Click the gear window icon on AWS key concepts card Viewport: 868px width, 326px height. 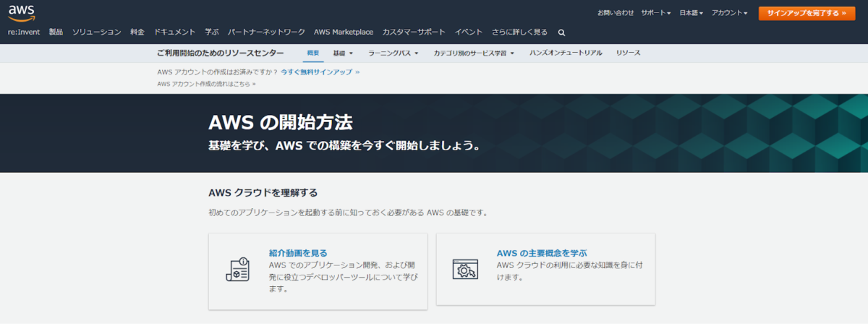(466, 269)
